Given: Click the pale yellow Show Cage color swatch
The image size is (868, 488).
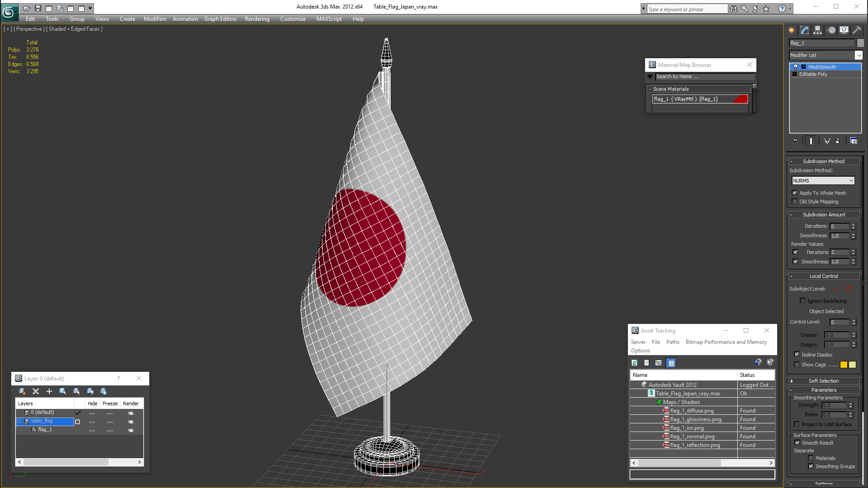Looking at the screenshot, I should pos(852,365).
